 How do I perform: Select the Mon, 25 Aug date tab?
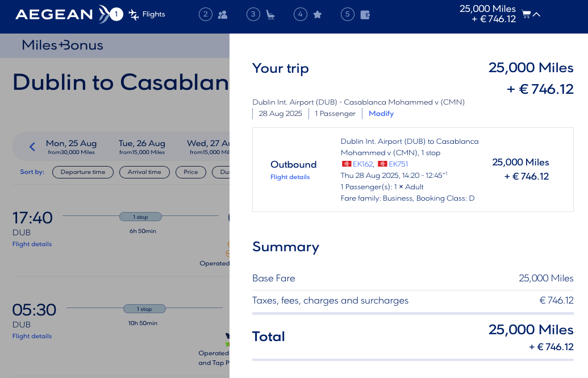click(72, 147)
